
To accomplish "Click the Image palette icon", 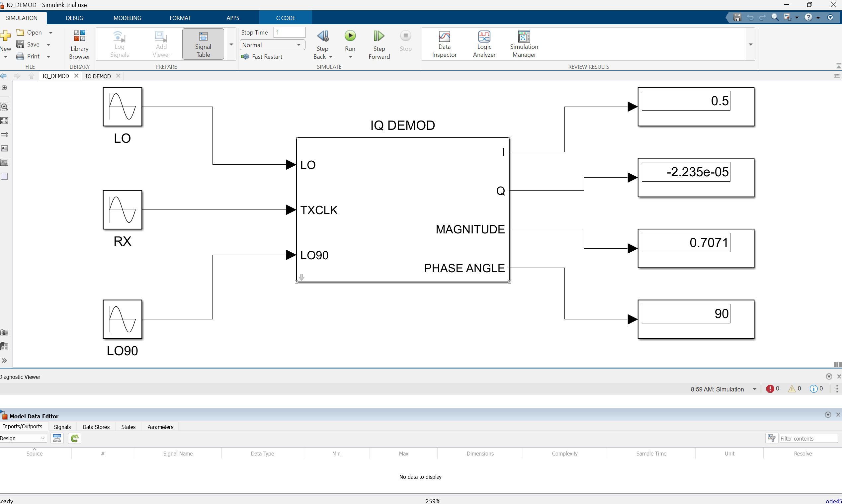I will (x=4, y=162).
